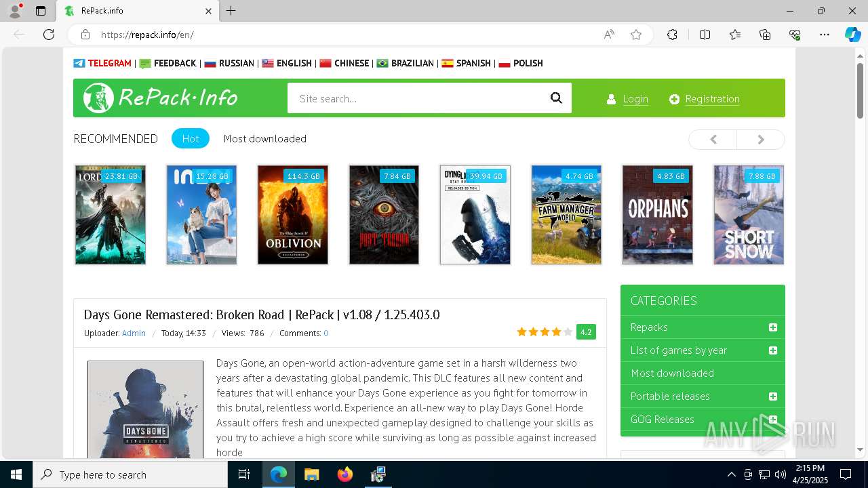
Task: Expand List of games by year
Action: [x=772, y=350]
